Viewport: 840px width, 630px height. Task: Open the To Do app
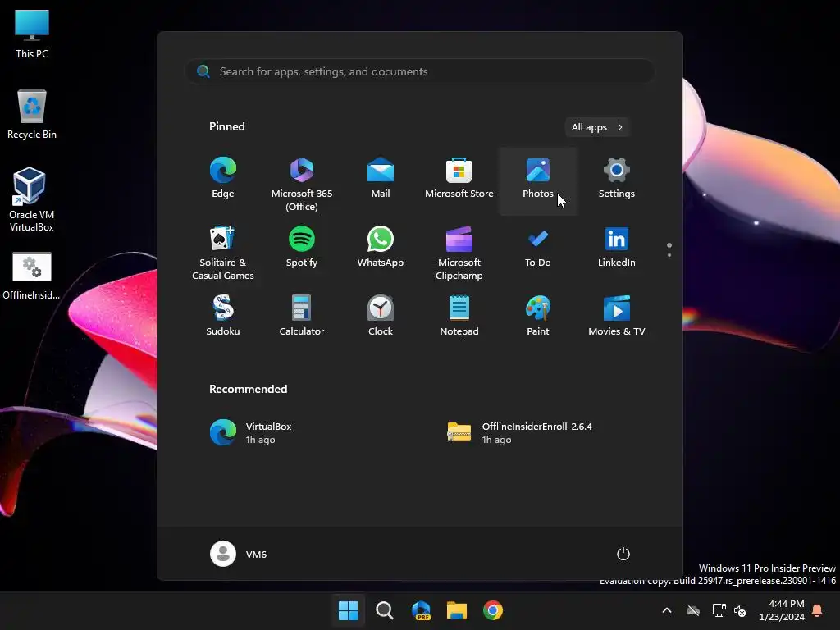(538, 248)
